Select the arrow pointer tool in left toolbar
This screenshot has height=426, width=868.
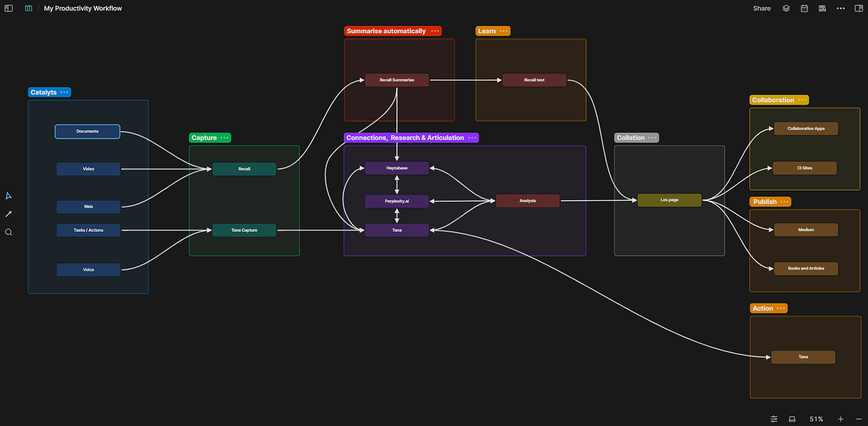pos(8,195)
